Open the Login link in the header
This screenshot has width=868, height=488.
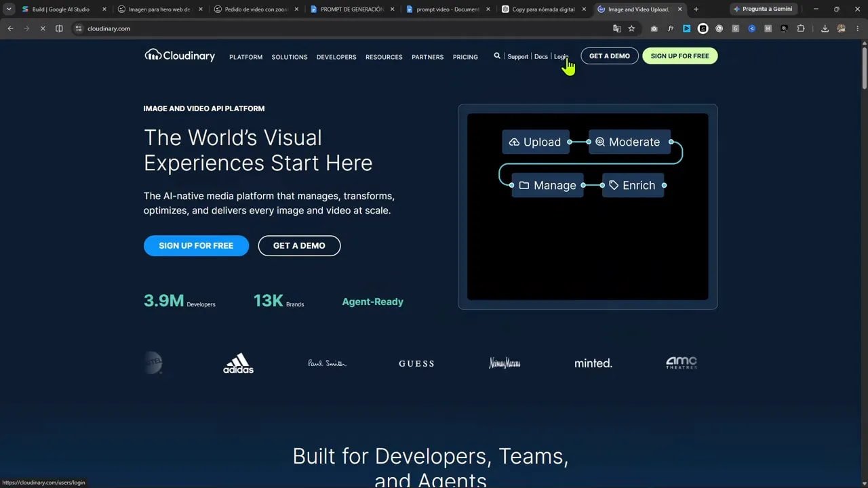point(561,56)
